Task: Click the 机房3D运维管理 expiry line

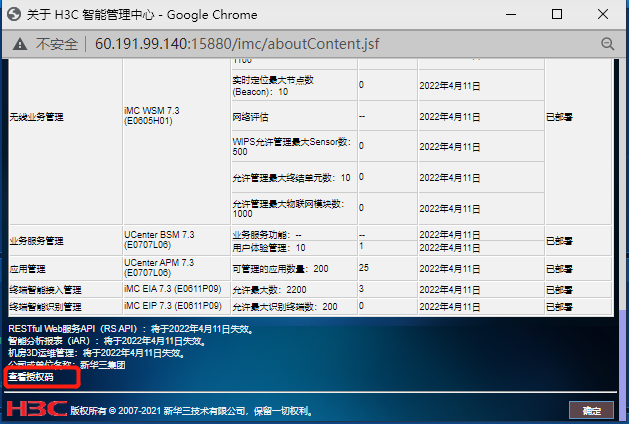Action: 97,353
